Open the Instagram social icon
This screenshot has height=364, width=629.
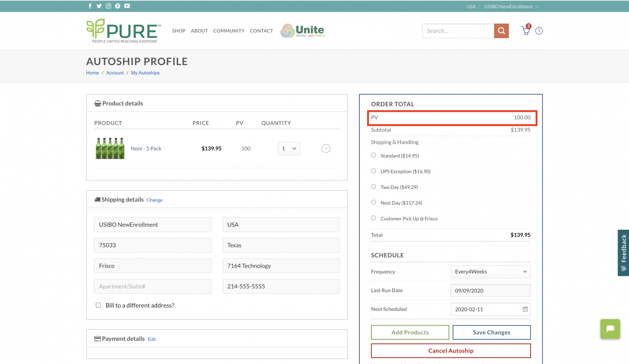[x=108, y=6]
